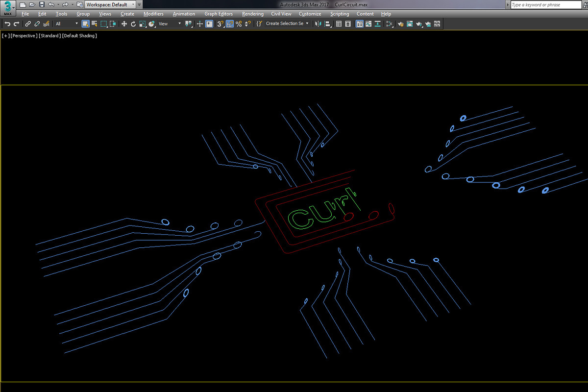Activate the Select and Move tool
The width and height of the screenshot is (588, 392).
(124, 24)
